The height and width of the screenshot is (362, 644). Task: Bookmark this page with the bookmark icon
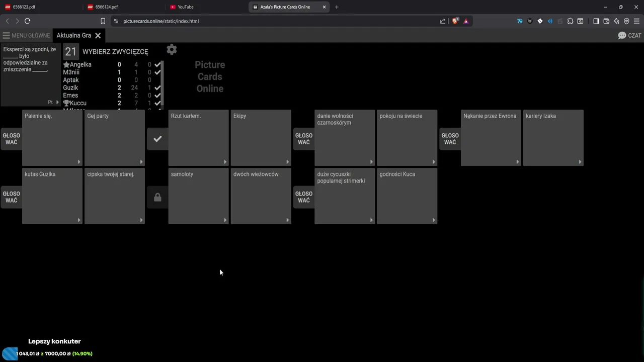103,21
